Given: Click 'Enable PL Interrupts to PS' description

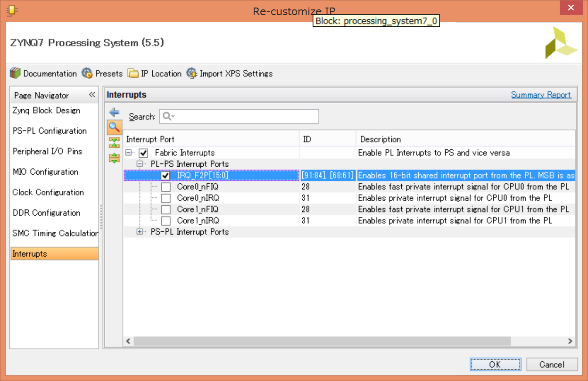Looking at the screenshot, I should coord(434,153).
